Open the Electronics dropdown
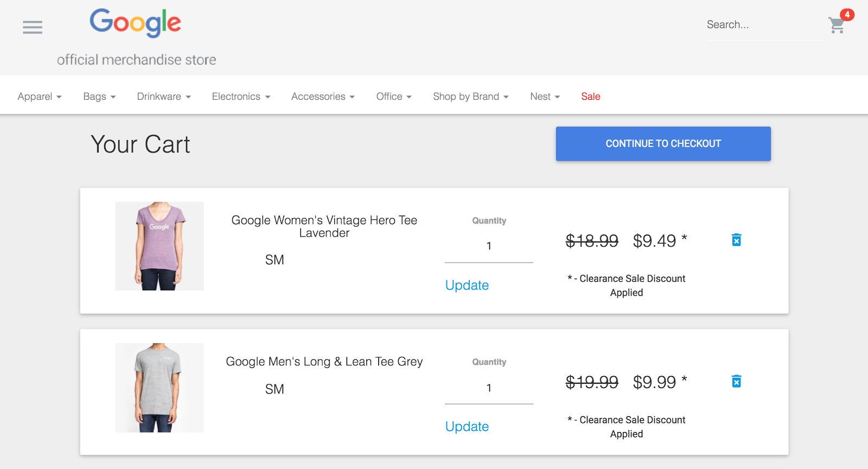The width and height of the screenshot is (868, 469). coord(241,97)
